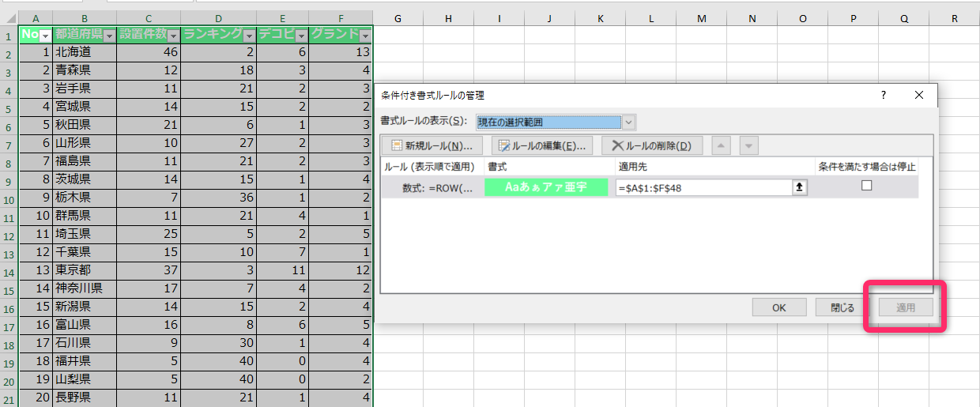Image resolution: width=980 pixels, height=407 pixels.
Task: Move rule down with the down arrow
Action: coord(748,145)
